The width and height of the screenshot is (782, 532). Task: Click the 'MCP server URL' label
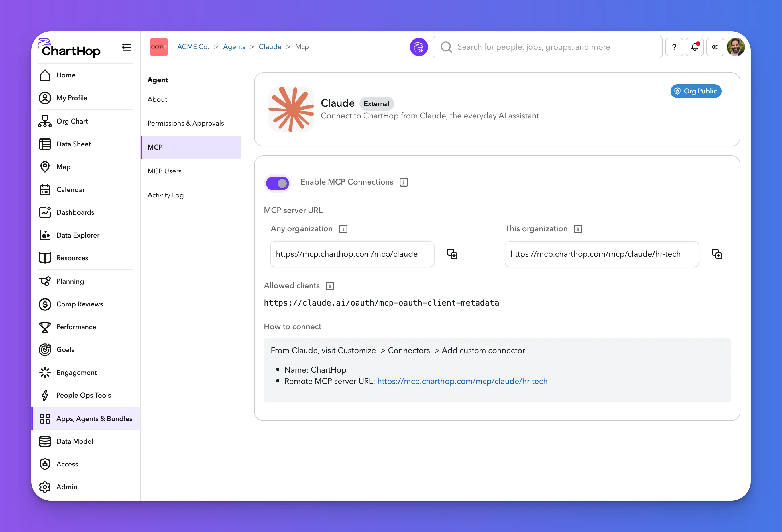click(293, 210)
